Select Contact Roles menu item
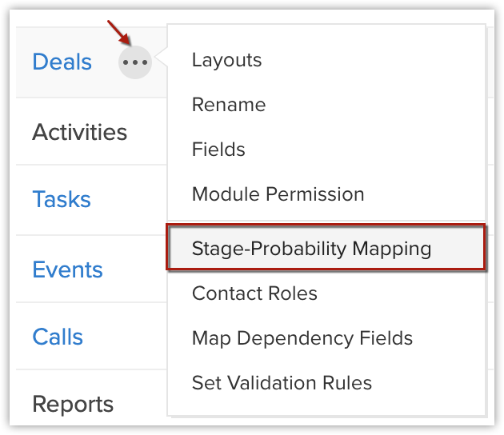The image size is (504, 435). click(x=254, y=293)
